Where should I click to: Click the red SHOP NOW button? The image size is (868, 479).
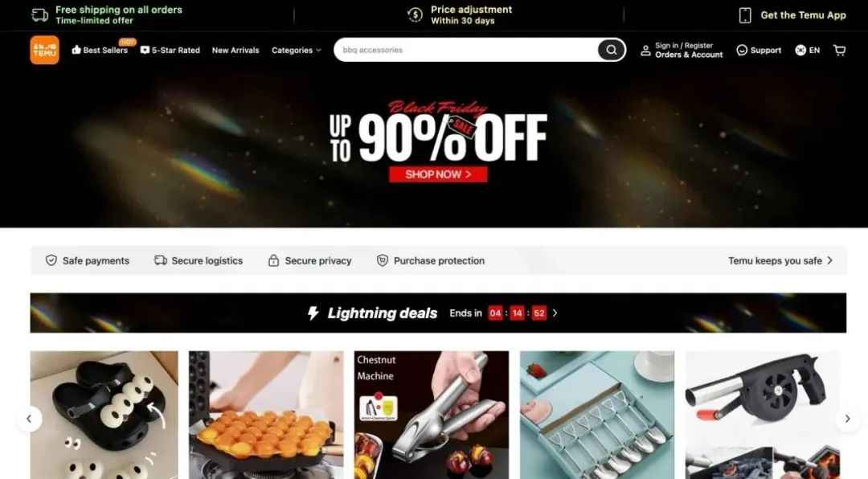tap(438, 174)
